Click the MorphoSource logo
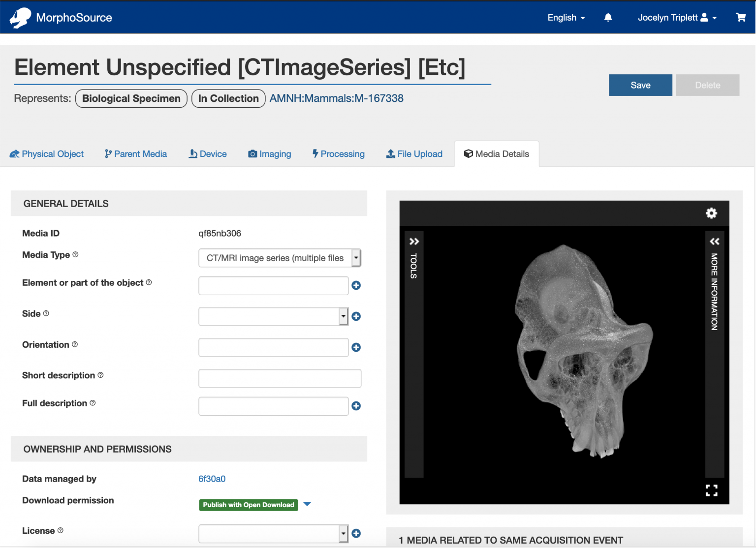 click(x=60, y=17)
